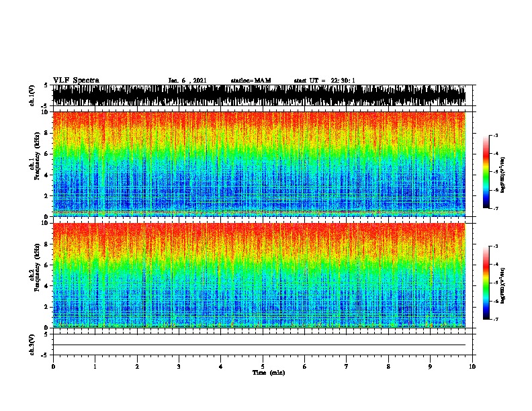
Task: Click the ch.2 spectrogram plot area
Action: 259,275
